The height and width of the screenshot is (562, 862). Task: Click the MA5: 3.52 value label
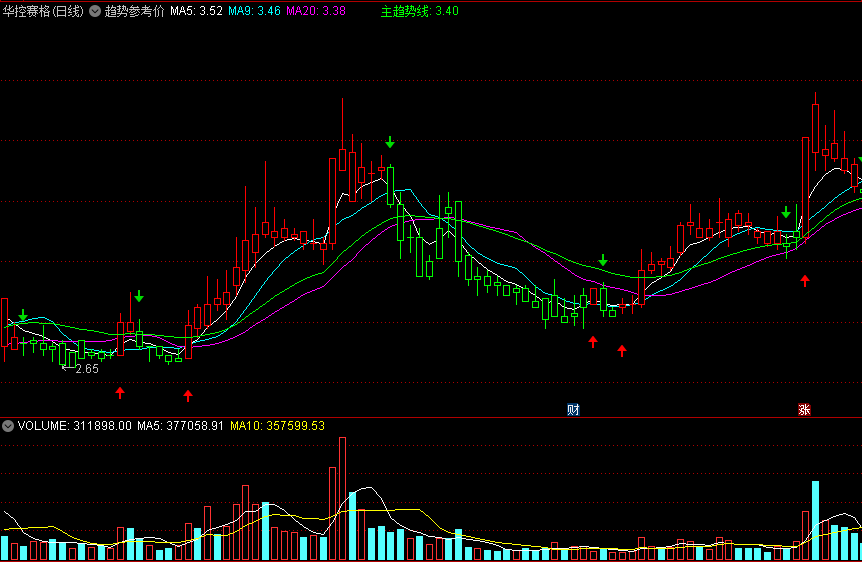tap(196, 11)
